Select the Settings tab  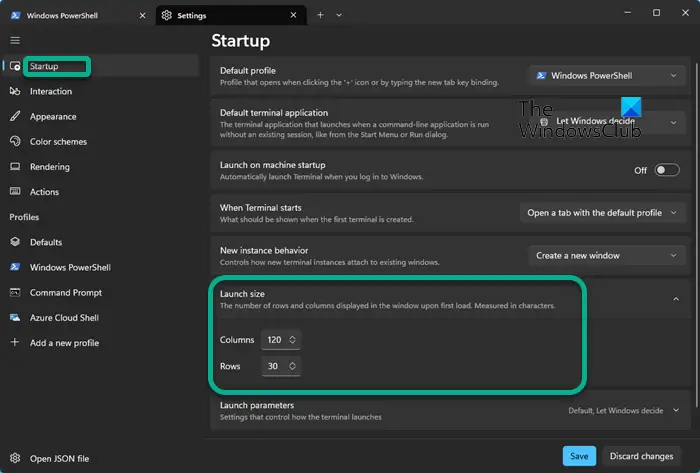231,15
